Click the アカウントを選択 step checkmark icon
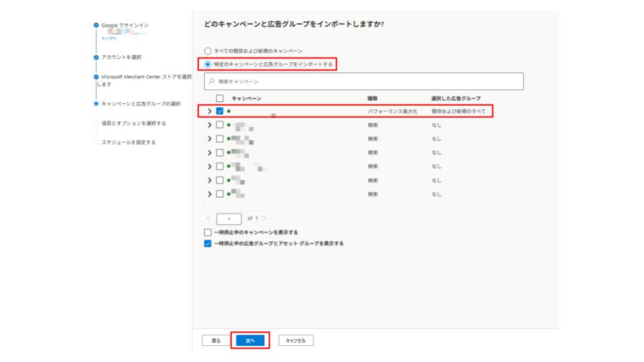 (x=97, y=58)
